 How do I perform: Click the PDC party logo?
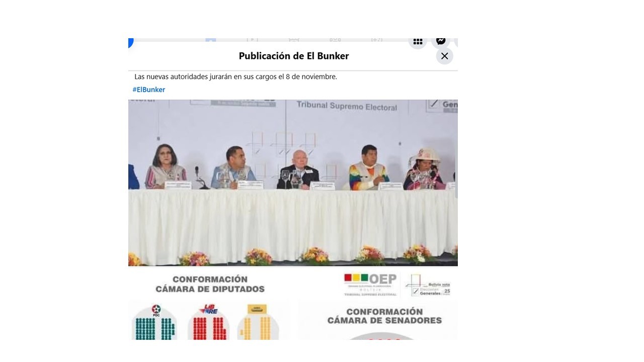[x=155, y=309]
